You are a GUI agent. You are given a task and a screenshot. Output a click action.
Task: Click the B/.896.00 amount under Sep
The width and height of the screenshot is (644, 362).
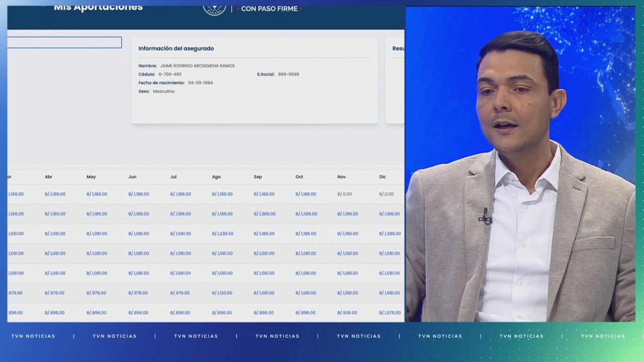pyautogui.click(x=264, y=313)
